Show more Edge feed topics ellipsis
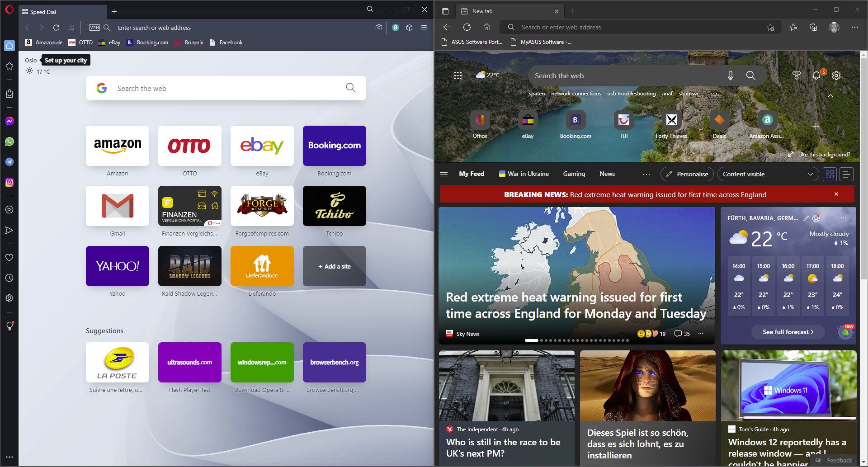 click(x=646, y=174)
